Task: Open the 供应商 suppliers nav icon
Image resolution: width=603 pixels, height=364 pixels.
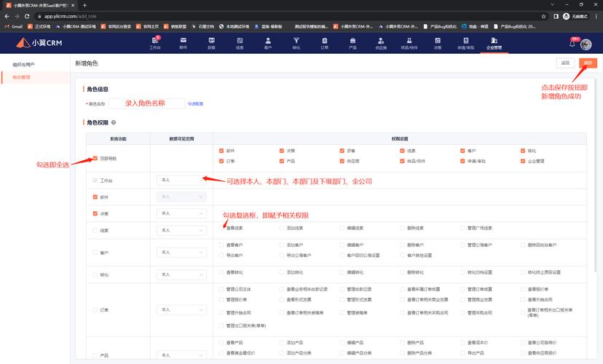Action: pos(381,43)
